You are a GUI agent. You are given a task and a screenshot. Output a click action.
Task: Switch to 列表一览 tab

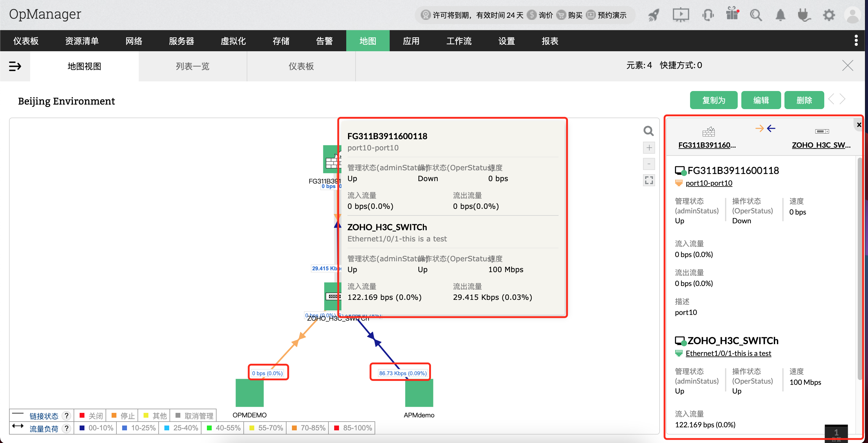(x=192, y=66)
